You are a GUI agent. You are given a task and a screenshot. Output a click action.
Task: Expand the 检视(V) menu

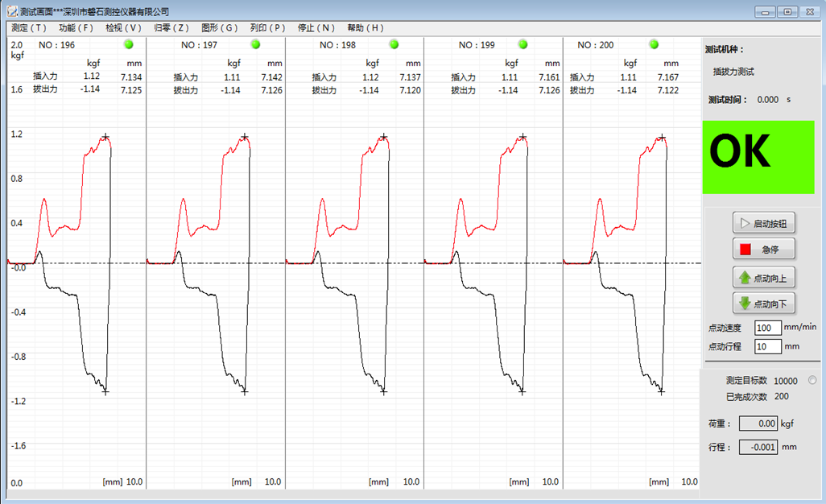pos(123,27)
